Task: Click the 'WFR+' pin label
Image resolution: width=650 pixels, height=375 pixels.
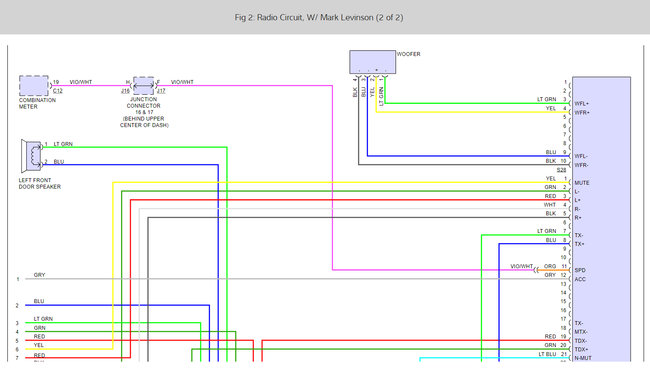Action: tap(582, 112)
